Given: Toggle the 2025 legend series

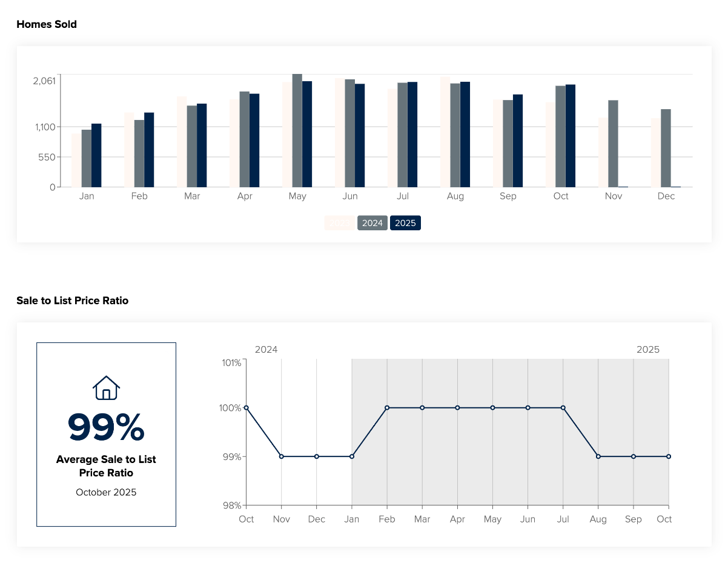Looking at the screenshot, I should click(x=405, y=223).
